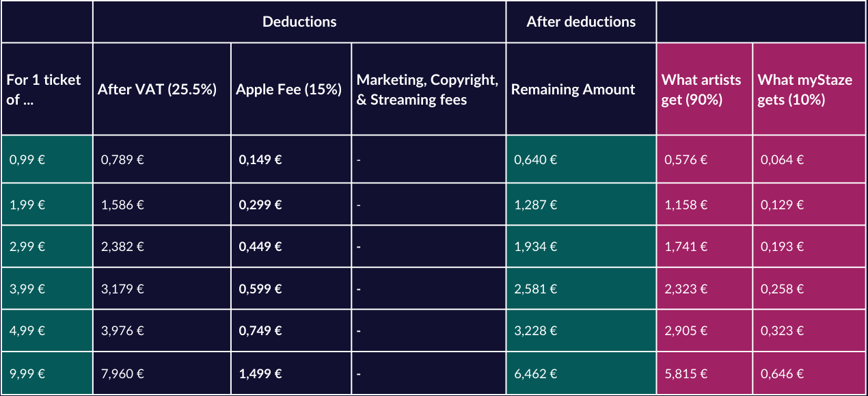Click the For 1 ticket of header
The width and height of the screenshot is (868, 396).
tap(47, 89)
